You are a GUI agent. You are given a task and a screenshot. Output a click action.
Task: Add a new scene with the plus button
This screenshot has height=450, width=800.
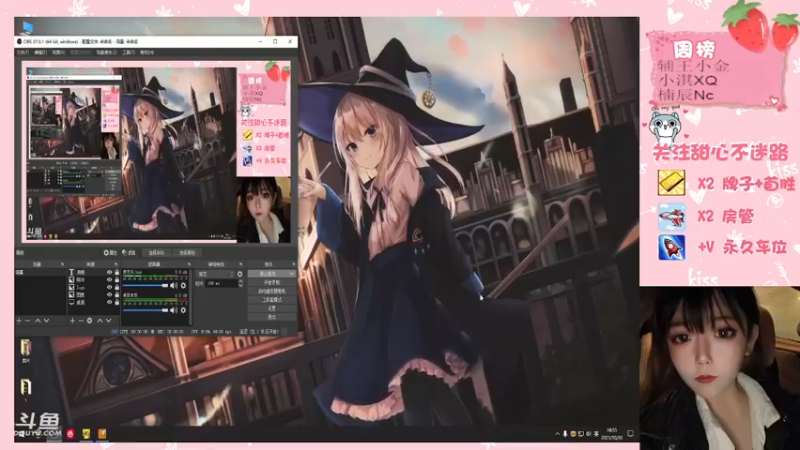coord(19,320)
